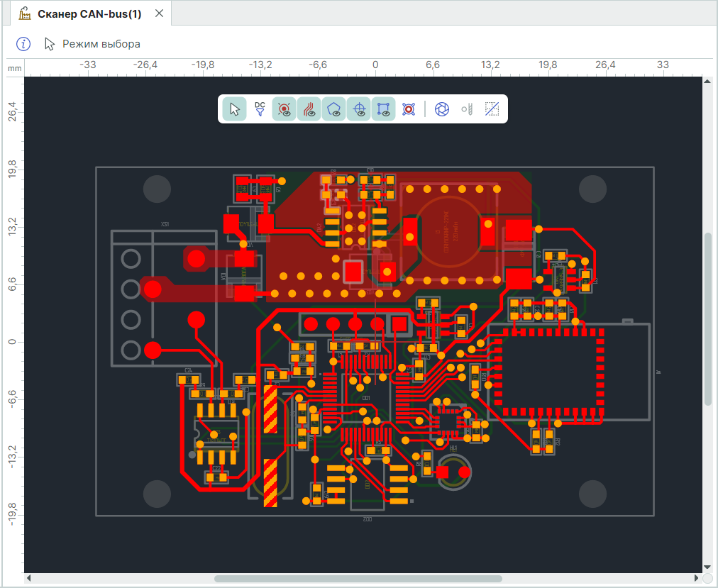
Task: Click the red mounting-hole target icon
Action: click(x=409, y=109)
